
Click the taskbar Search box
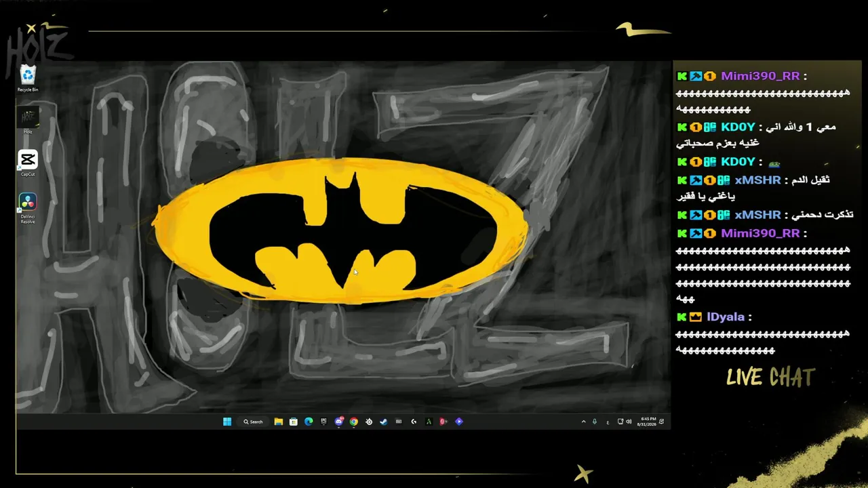(253, 422)
